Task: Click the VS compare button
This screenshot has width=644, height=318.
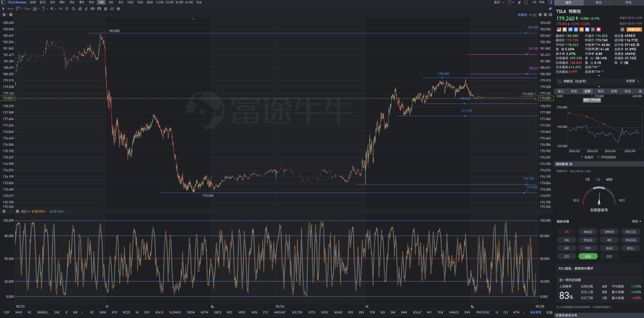Action: [x=535, y=2]
